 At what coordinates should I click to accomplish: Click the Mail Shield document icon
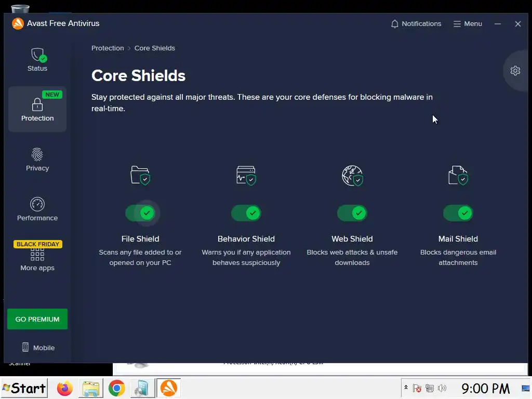(458, 175)
